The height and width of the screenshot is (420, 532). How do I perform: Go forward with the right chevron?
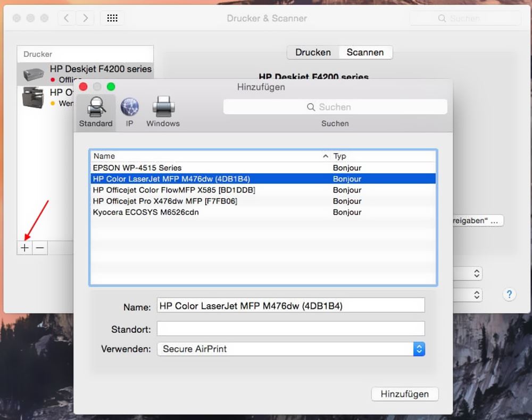(85, 18)
